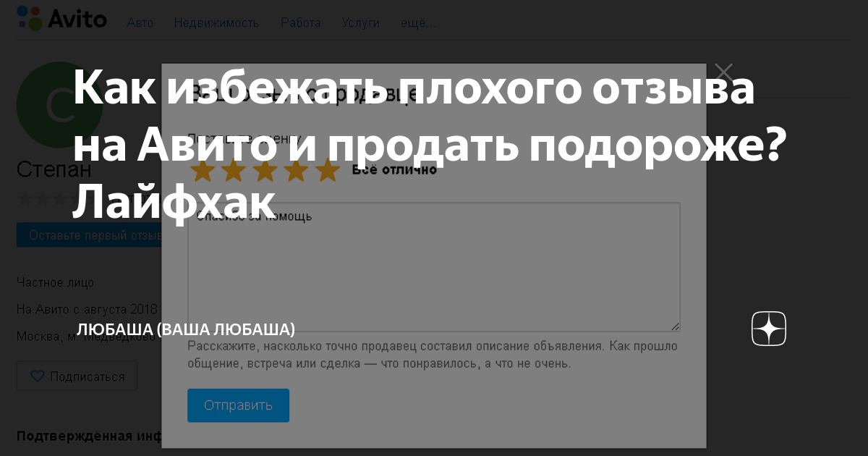Open the Услуги menu item
The image size is (868, 456).
(360, 22)
